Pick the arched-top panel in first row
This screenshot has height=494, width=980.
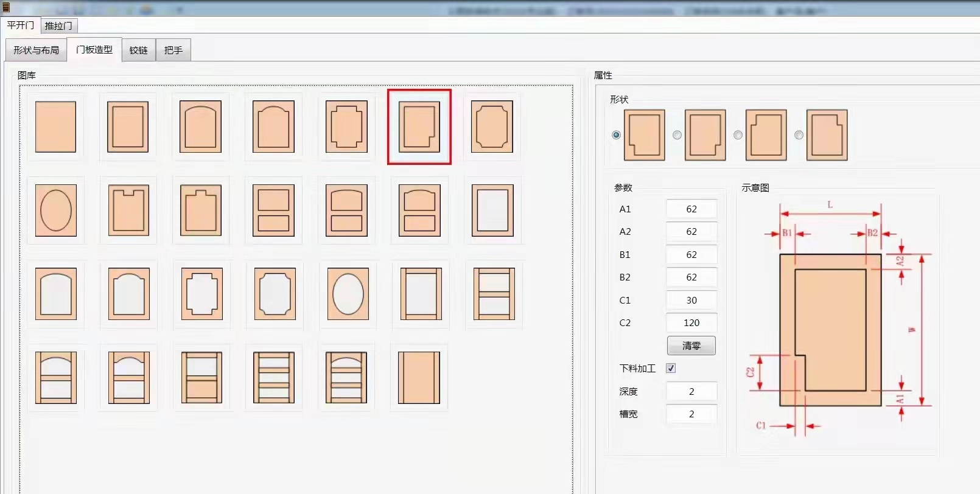200,127
